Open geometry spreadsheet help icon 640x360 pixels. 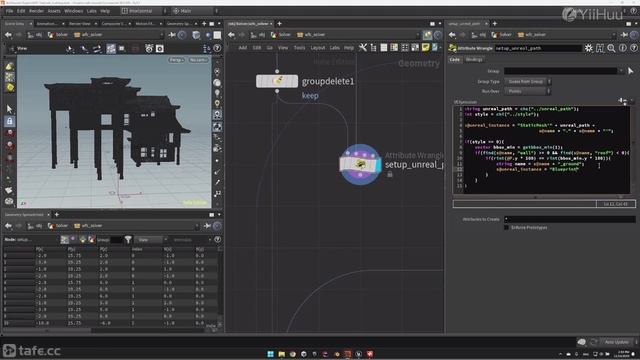217,240
